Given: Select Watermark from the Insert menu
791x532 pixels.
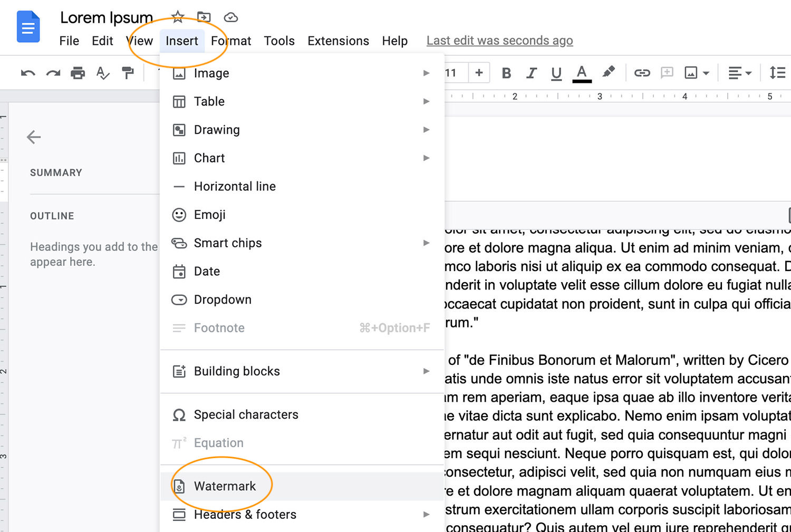Looking at the screenshot, I should click(x=226, y=486).
